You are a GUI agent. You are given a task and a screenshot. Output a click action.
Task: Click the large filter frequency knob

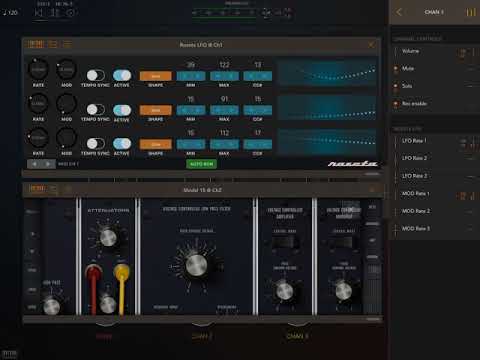point(196,265)
